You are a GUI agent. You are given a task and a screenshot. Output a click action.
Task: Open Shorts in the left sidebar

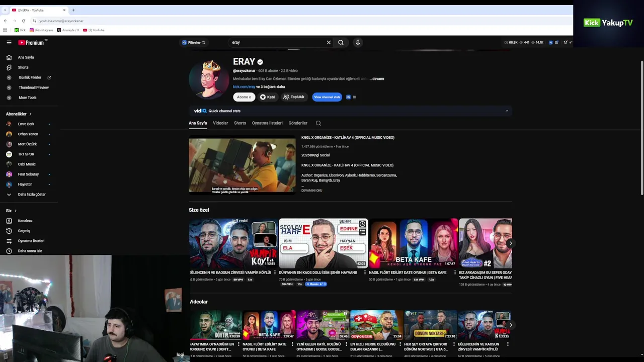pyautogui.click(x=23, y=67)
